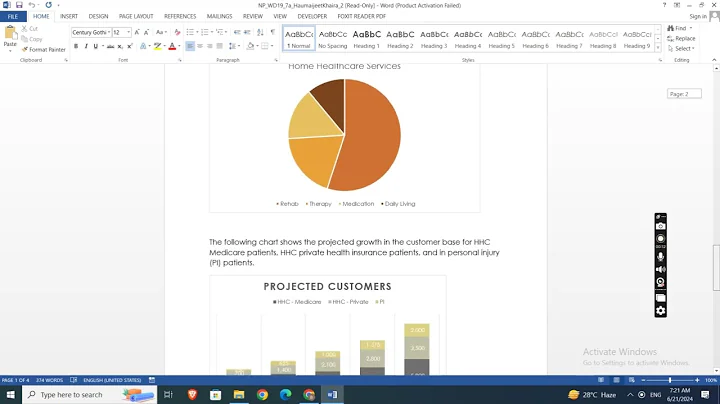Click the Cut command
The width and height of the screenshot is (720, 404).
[29, 28]
